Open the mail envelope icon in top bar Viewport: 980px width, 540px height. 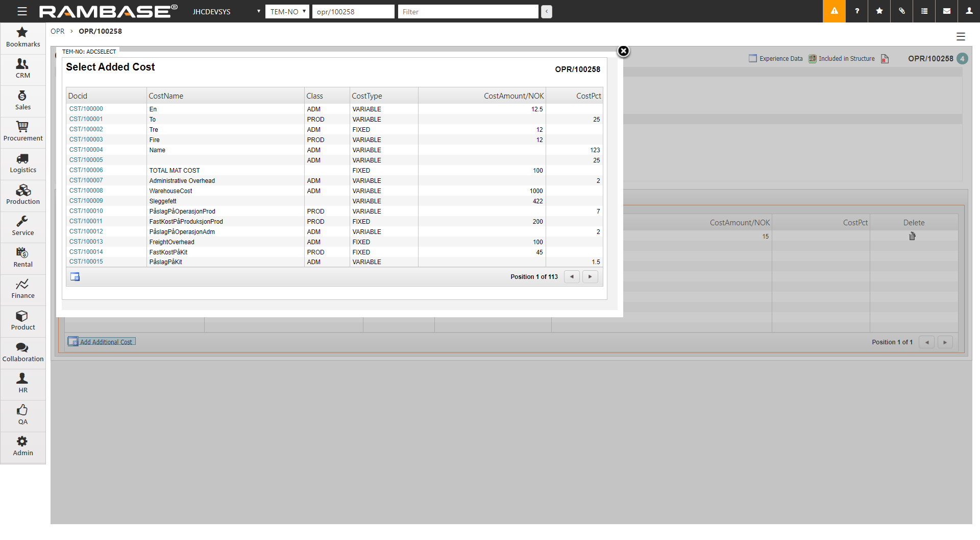pyautogui.click(x=947, y=11)
